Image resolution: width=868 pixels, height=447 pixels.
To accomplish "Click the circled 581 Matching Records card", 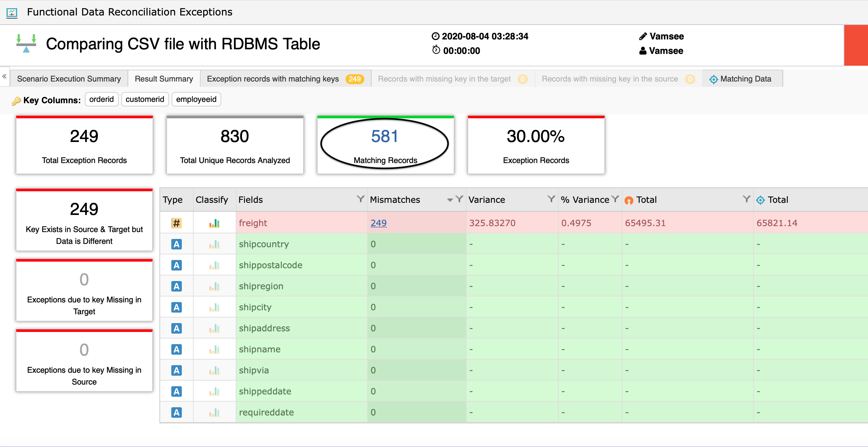I will tap(385, 144).
